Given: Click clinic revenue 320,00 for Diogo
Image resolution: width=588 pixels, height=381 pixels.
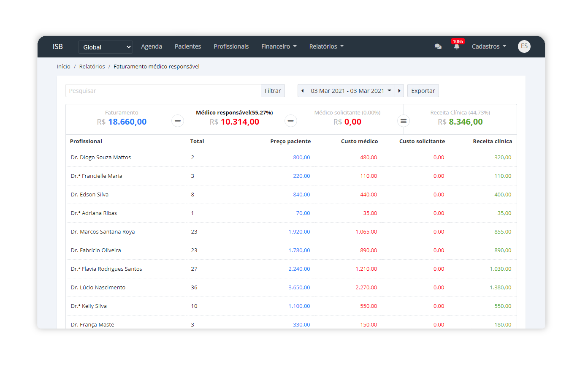Looking at the screenshot, I should (x=503, y=157).
